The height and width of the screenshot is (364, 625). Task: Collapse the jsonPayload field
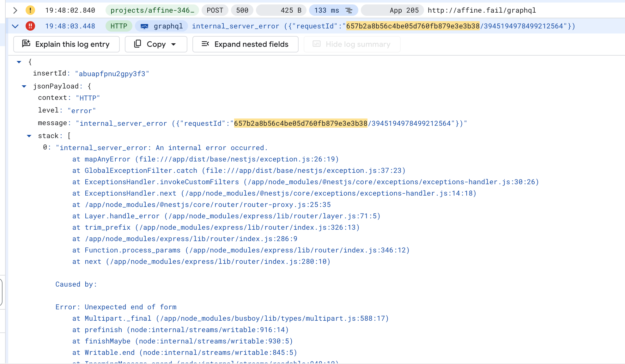click(x=24, y=86)
